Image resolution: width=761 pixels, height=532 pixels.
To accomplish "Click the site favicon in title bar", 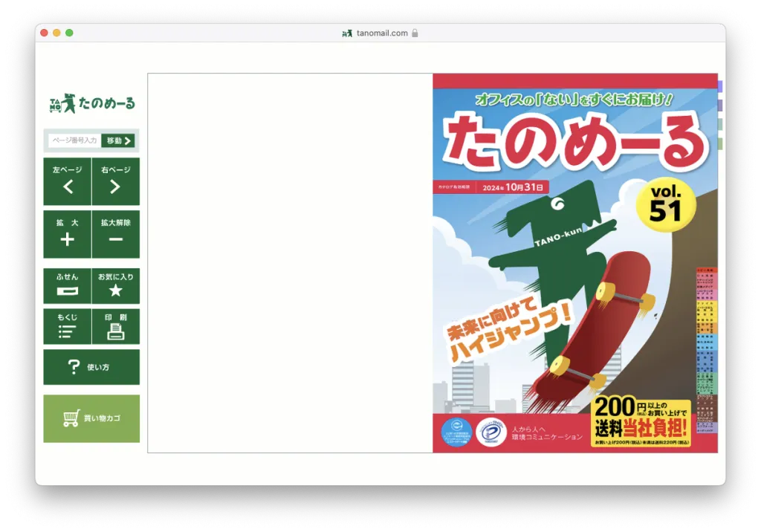I will [x=347, y=33].
